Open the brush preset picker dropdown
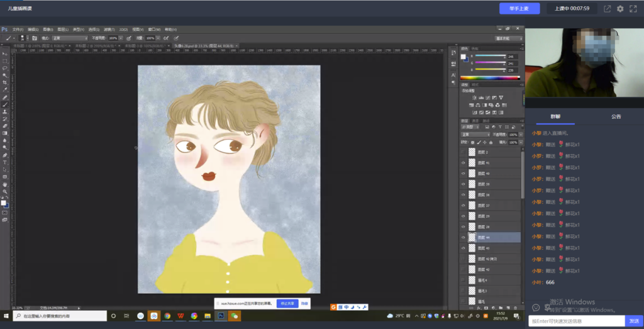Image resolution: width=644 pixels, height=329 pixels. point(28,38)
